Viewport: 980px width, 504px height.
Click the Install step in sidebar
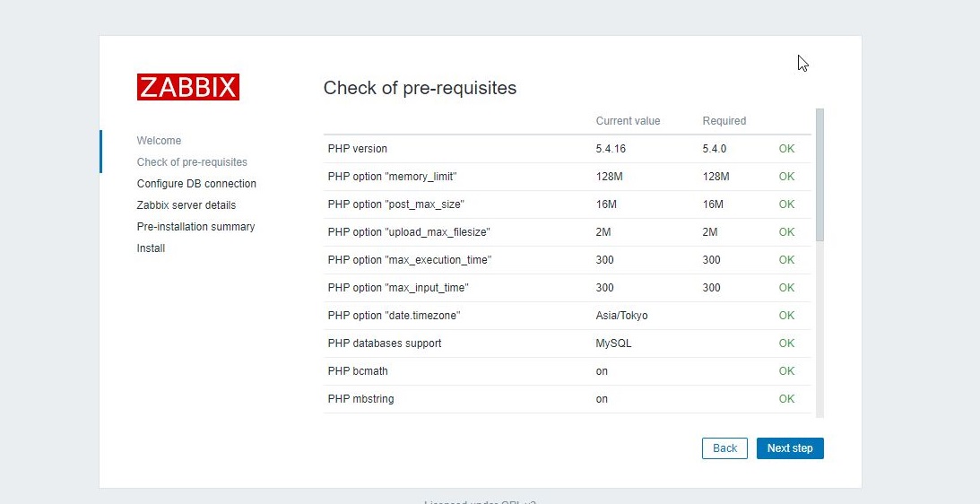(151, 248)
